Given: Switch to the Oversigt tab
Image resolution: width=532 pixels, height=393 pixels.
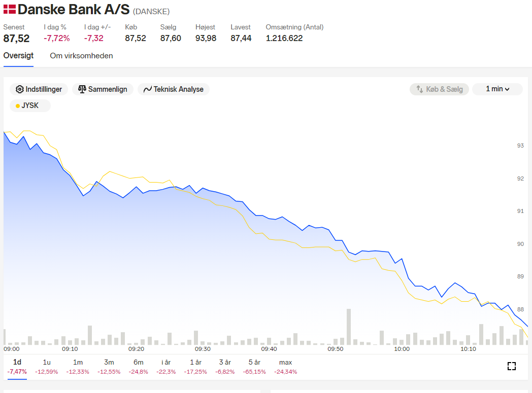Looking at the screenshot, I should tap(18, 56).
